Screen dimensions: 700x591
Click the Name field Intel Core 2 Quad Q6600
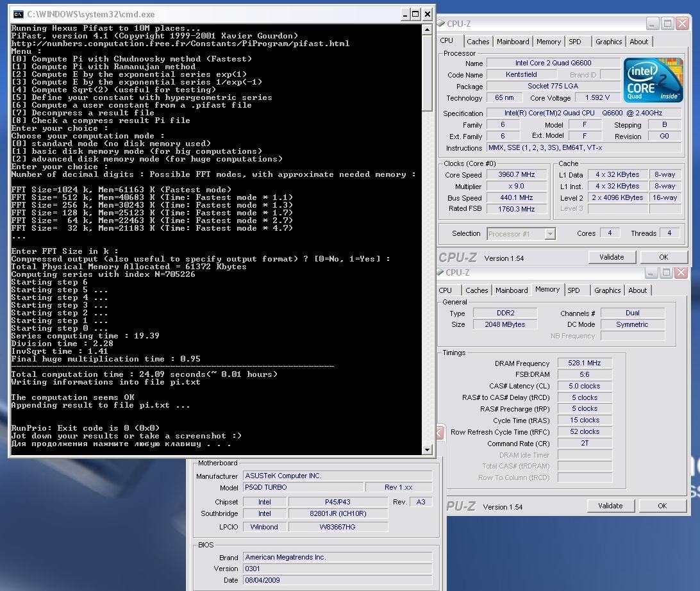coord(553,63)
